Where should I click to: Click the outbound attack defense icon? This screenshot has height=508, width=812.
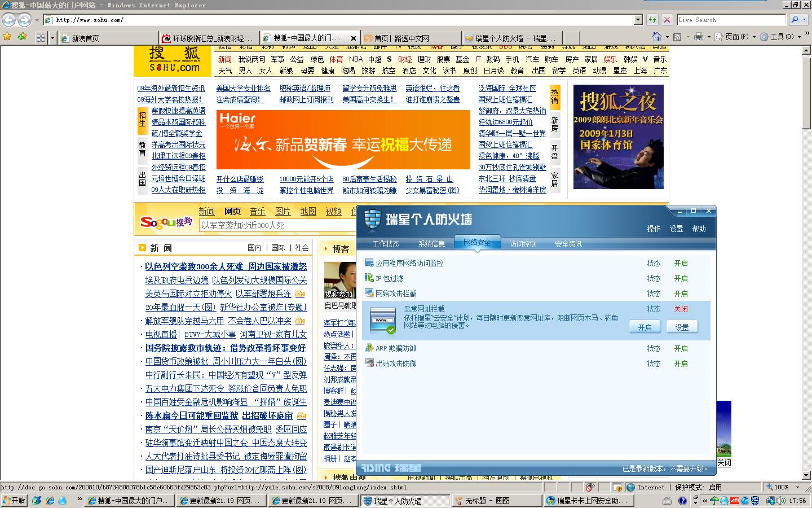click(x=369, y=363)
